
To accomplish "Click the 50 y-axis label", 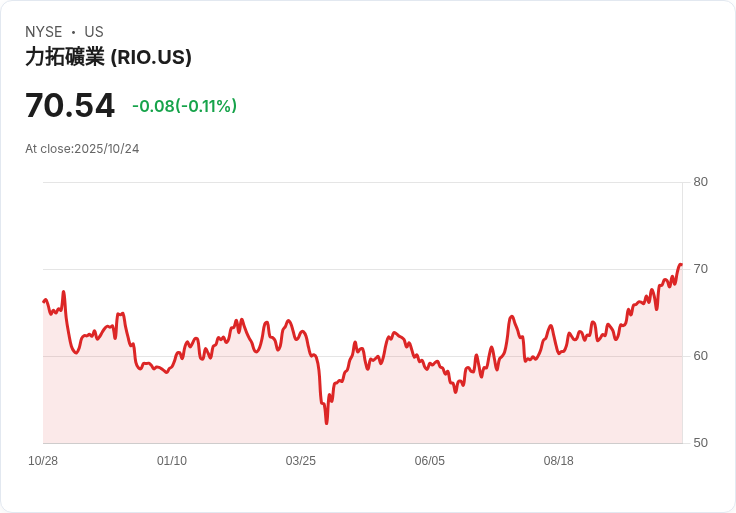I will tap(700, 443).
